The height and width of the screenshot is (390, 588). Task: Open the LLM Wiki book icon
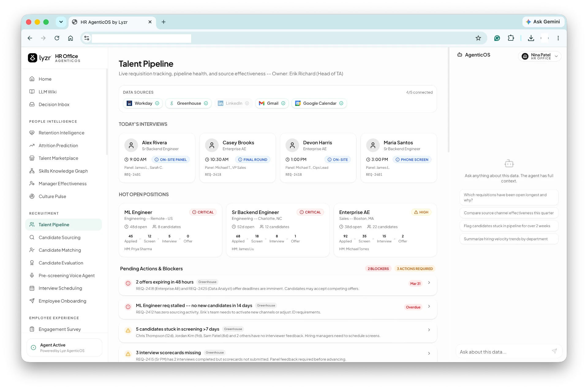click(32, 92)
